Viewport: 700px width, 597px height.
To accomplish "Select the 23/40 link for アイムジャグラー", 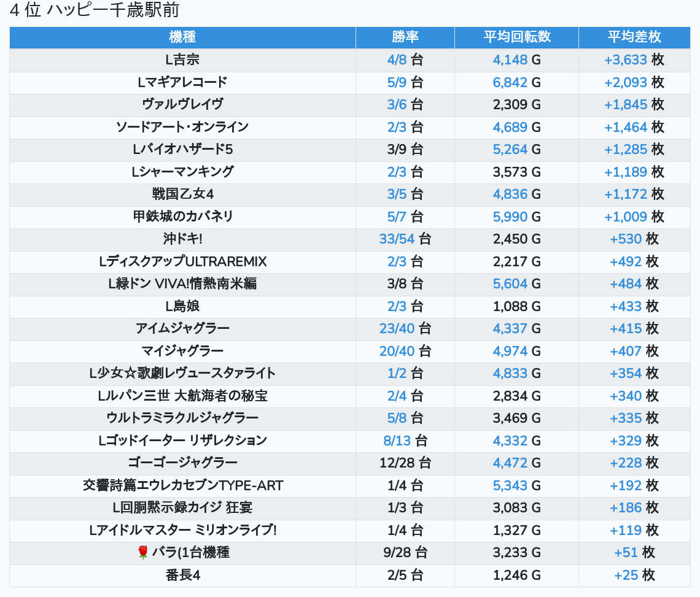I will click(397, 328).
